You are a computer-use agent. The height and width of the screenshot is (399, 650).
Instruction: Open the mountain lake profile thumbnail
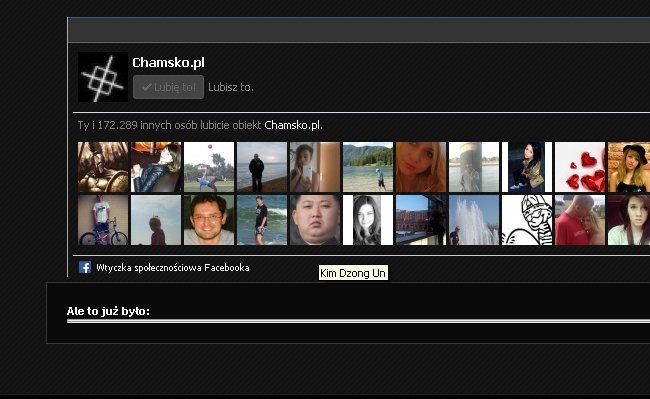point(368,167)
